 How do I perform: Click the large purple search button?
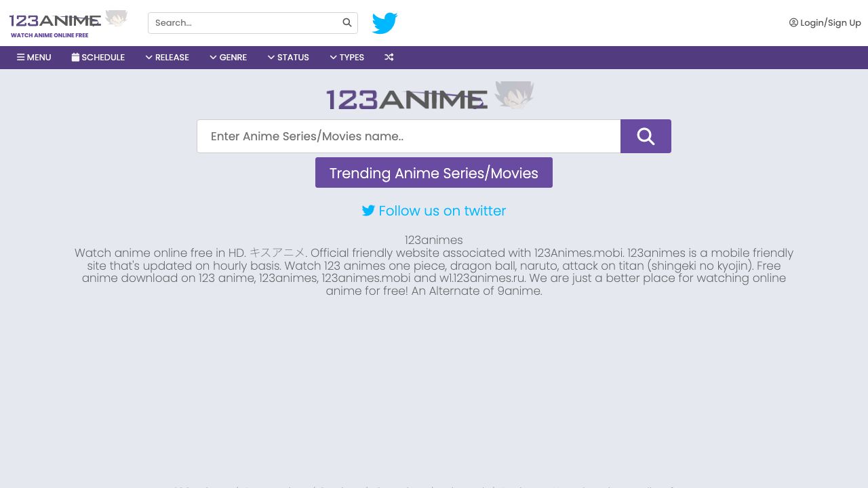click(646, 136)
